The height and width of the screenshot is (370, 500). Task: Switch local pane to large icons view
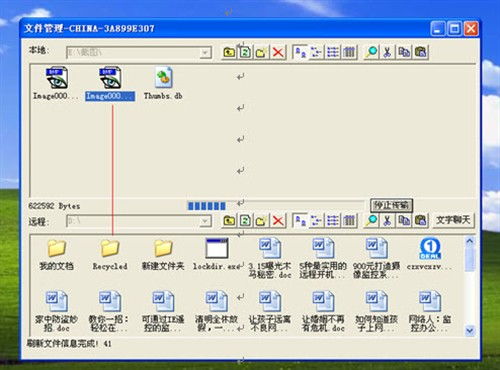(300, 52)
